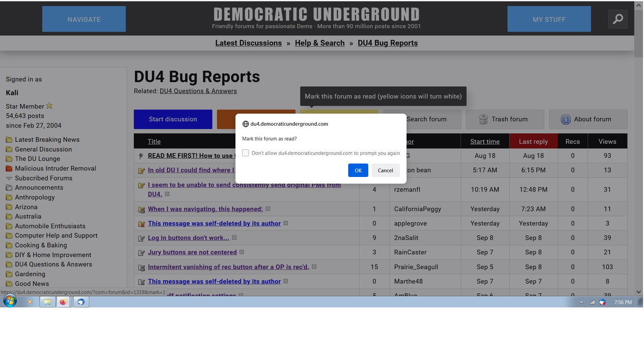This screenshot has width=644, height=362.
Task: Open the MY STUFF menu button
Action: [x=549, y=19]
